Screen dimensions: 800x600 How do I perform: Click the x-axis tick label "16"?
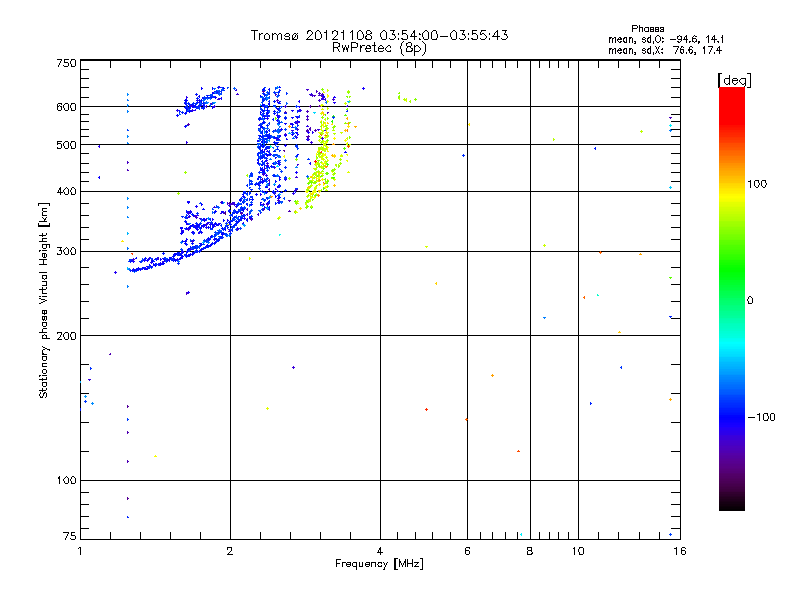[x=680, y=551]
